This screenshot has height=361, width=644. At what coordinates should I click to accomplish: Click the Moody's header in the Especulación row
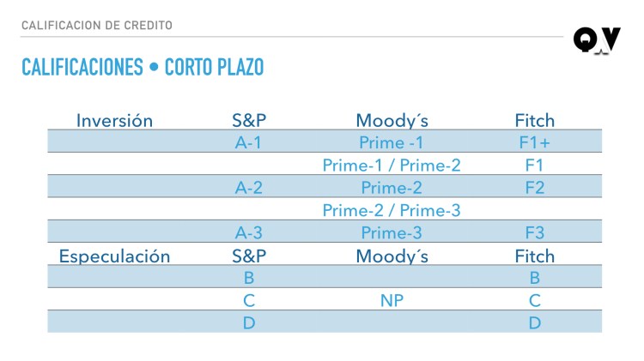tap(391, 256)
